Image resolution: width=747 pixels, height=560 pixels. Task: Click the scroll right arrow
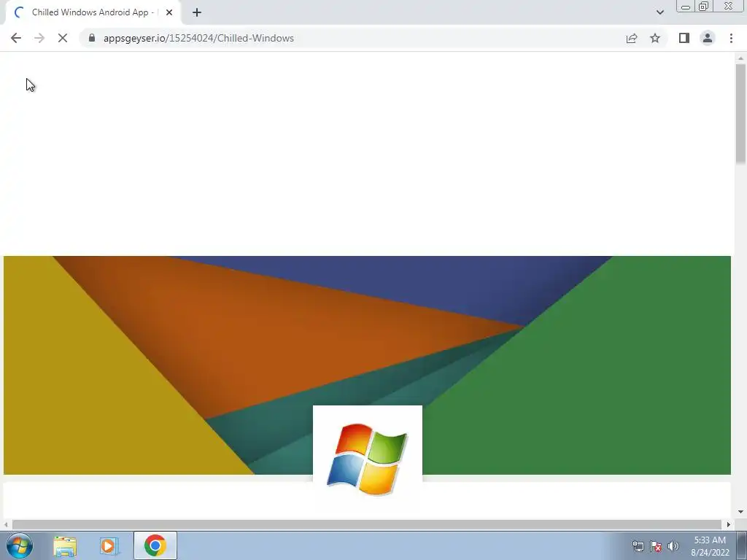click(x=728, y=524)
